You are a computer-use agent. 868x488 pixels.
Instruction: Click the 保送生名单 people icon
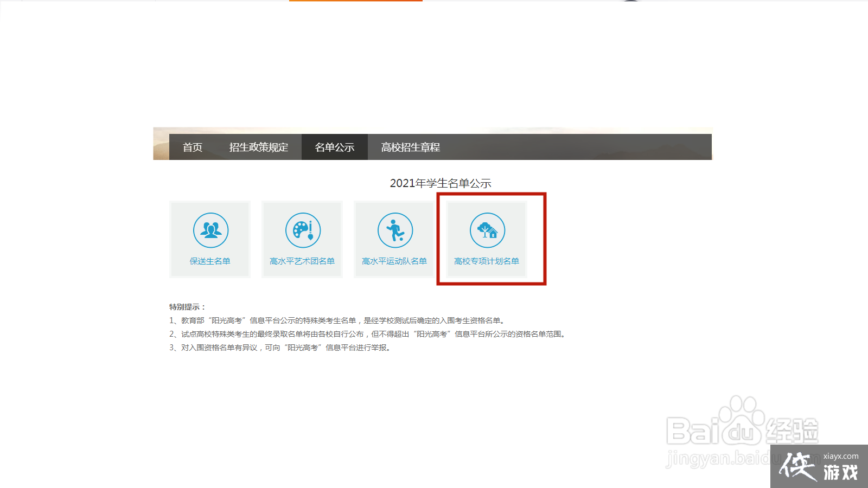[x=210, y=230]
